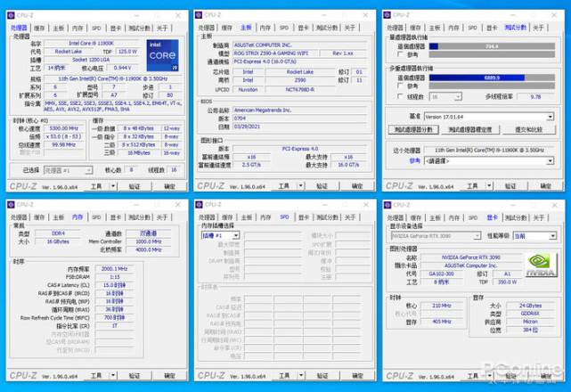This screenshot has width=571, height=392.
Task: Click the processor name field Intel Core i9 11900K
Action: point(91,43)
